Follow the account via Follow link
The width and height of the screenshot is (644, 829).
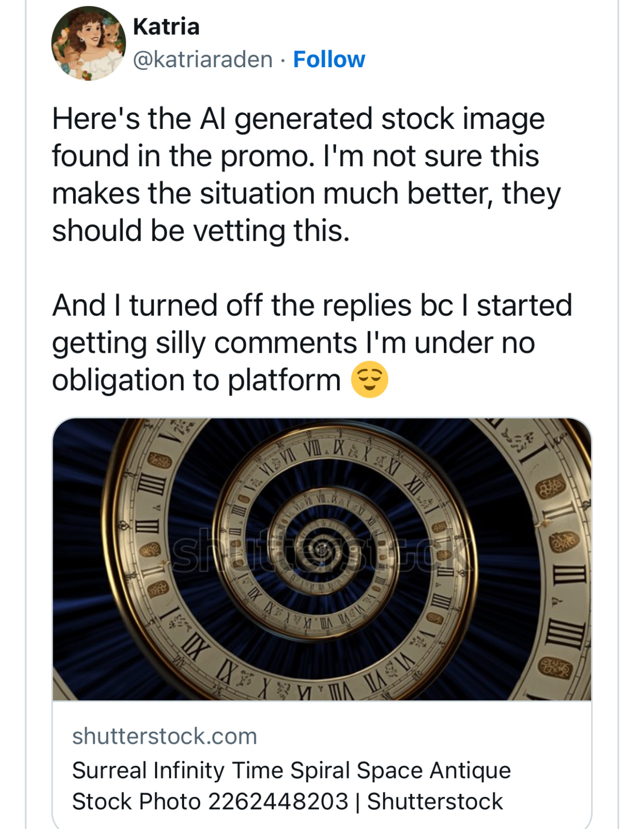[x=329, y=60]
